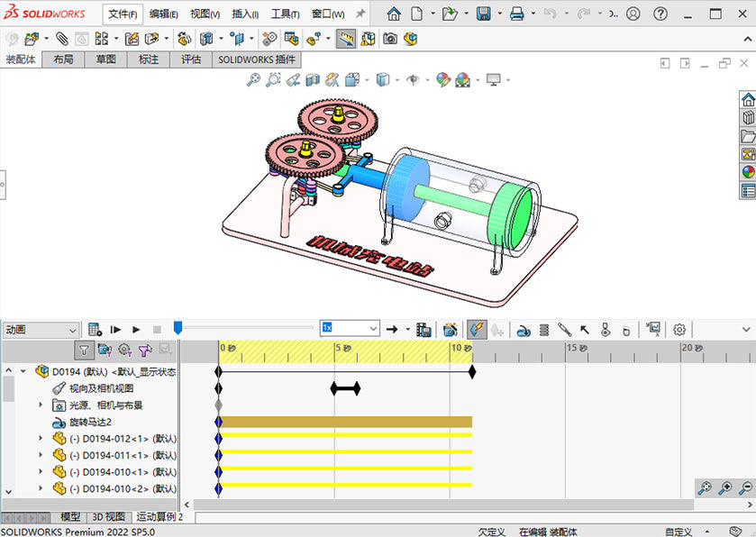Play the animation from start
756x537 pixels.
pos(115,330)
